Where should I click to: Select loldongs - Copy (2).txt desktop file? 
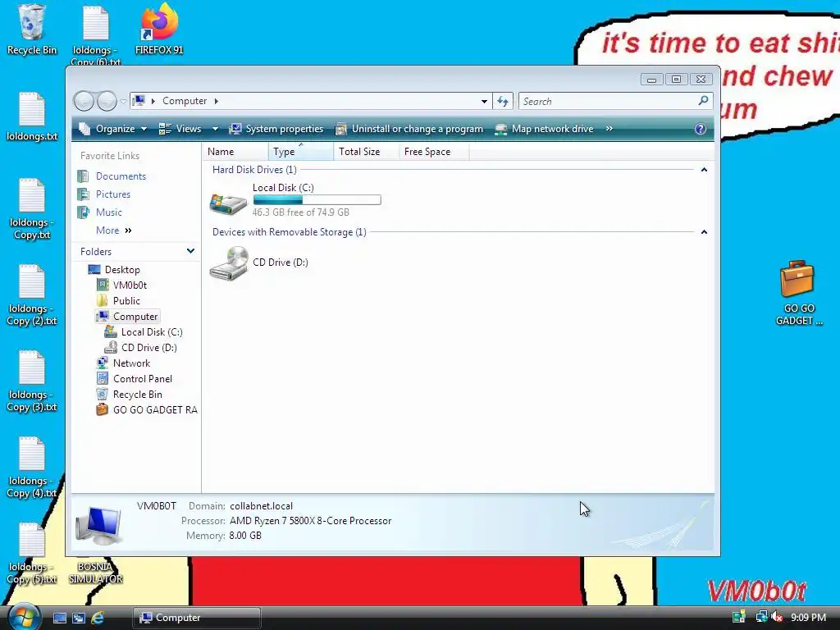click(x=32, y=295)
